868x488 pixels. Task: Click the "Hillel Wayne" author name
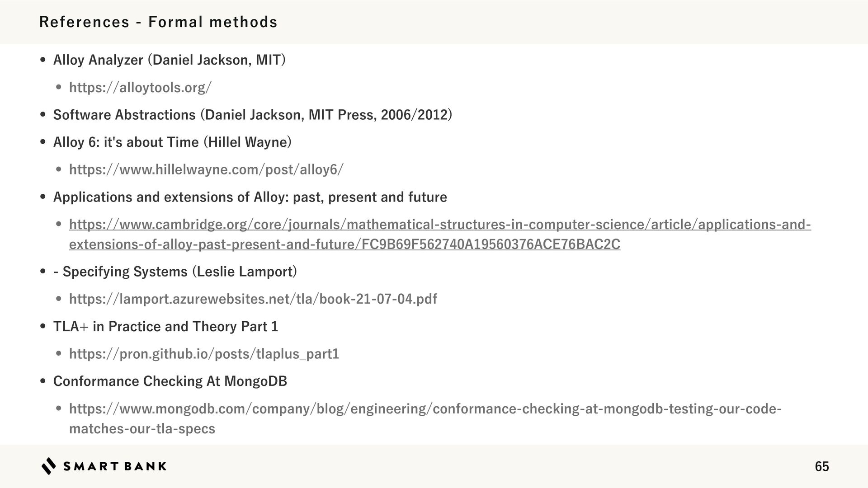(x=248, y=142)
